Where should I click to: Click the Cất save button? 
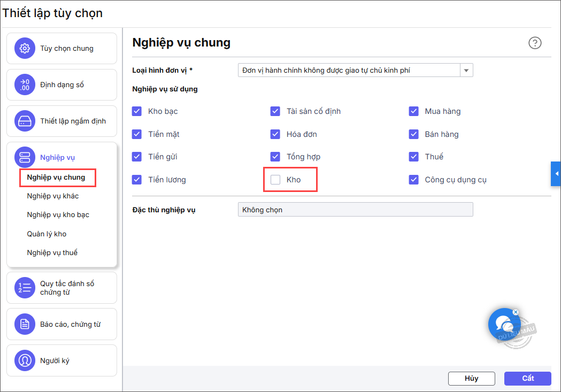[527, 378]
